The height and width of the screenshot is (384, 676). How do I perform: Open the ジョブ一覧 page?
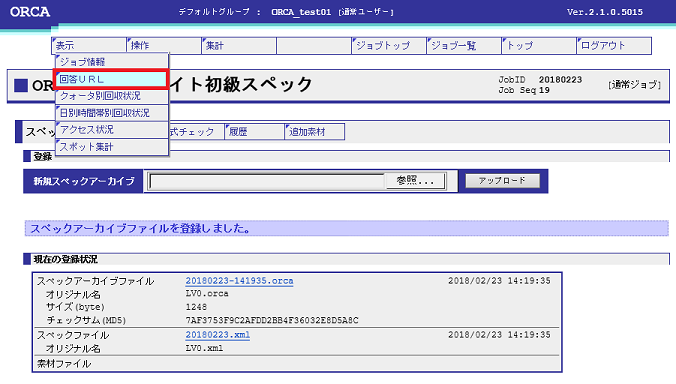pos(464,45)
